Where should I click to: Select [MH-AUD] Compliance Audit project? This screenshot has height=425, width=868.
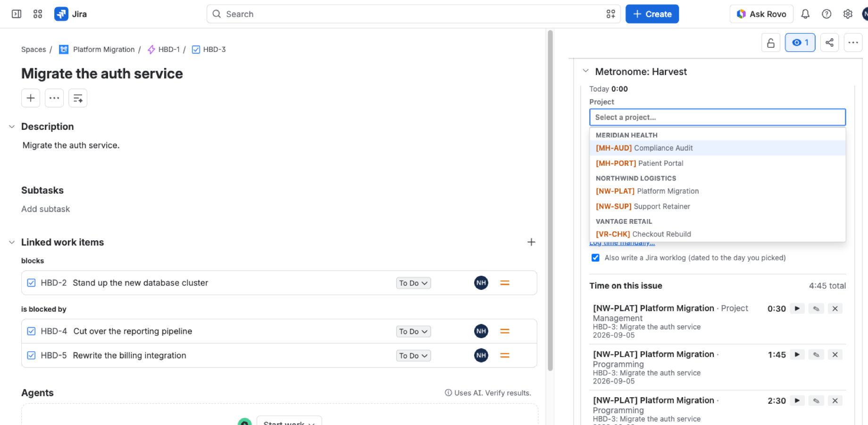click(x=718, y=148)
